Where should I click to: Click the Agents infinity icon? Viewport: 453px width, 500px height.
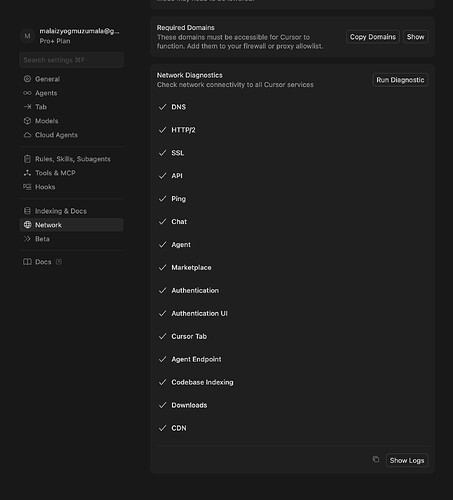[x=27, y=93]
